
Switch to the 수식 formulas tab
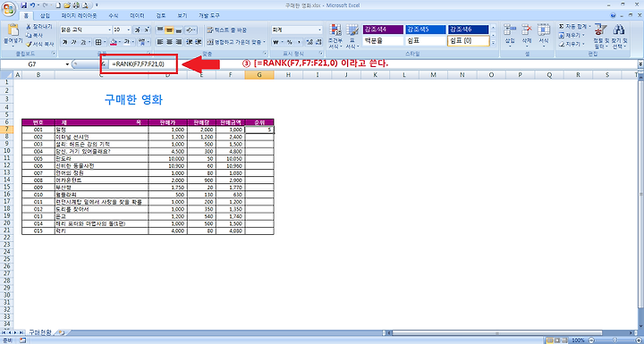pos(114,15)
